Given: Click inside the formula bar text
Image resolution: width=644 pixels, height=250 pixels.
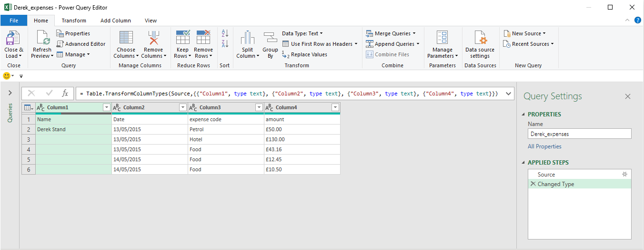Looking at the screenshot, I should click(x=289, y=94).
